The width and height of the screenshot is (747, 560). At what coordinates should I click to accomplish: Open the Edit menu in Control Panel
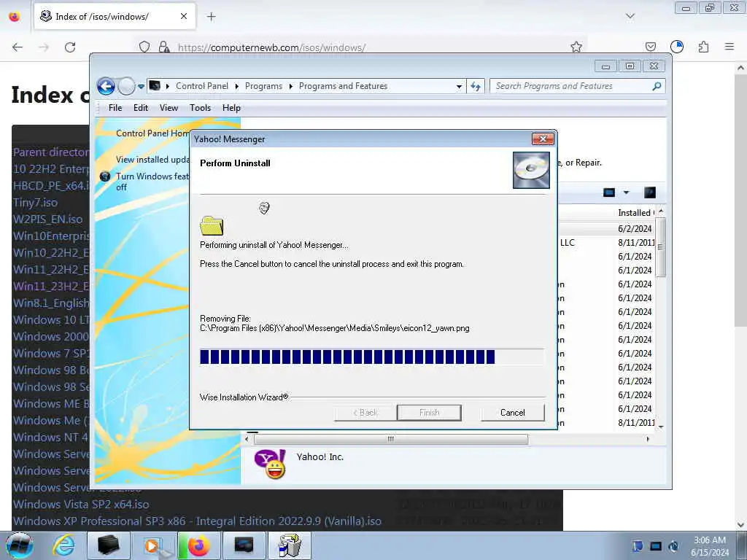[141, 108]
